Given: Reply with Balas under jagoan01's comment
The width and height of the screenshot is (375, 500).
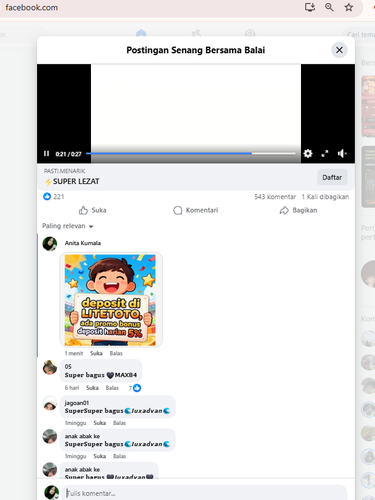Looking at the screenshot, I should coord(119,423).
